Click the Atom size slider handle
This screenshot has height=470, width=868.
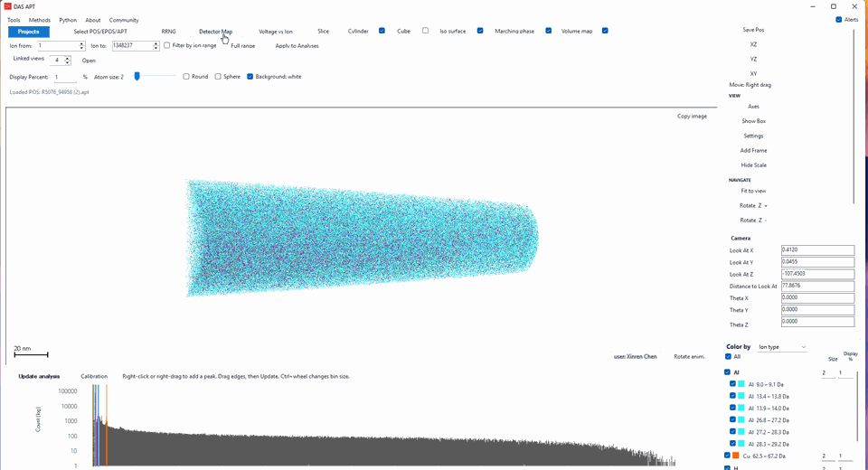click(137, 77)
